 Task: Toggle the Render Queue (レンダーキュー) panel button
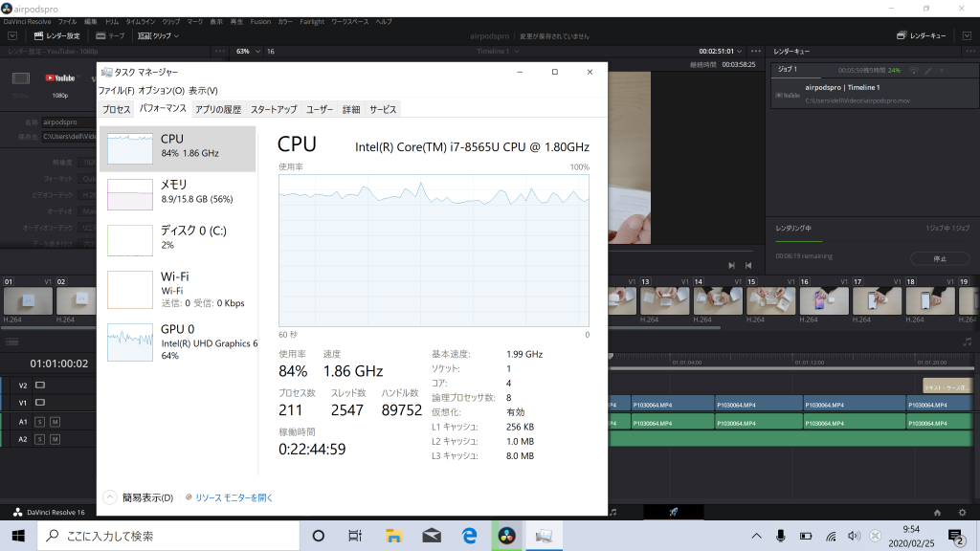coord(922,36)
